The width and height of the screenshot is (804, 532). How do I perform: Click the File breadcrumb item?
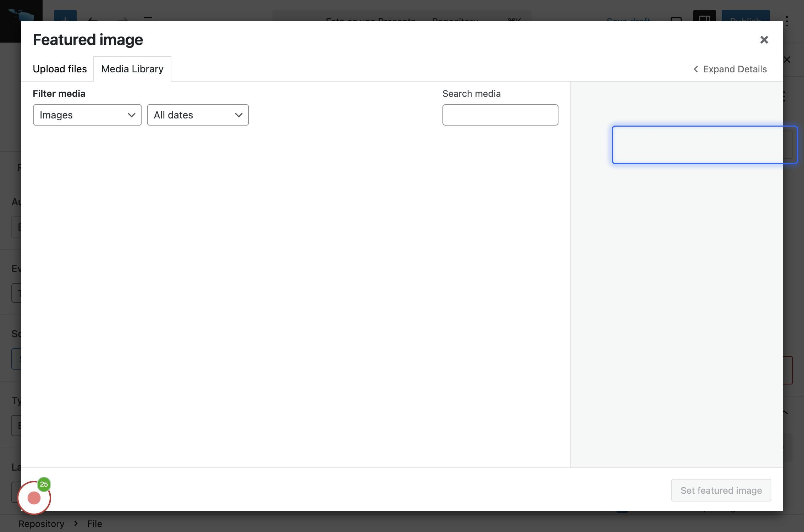click(x=95, y=524)
